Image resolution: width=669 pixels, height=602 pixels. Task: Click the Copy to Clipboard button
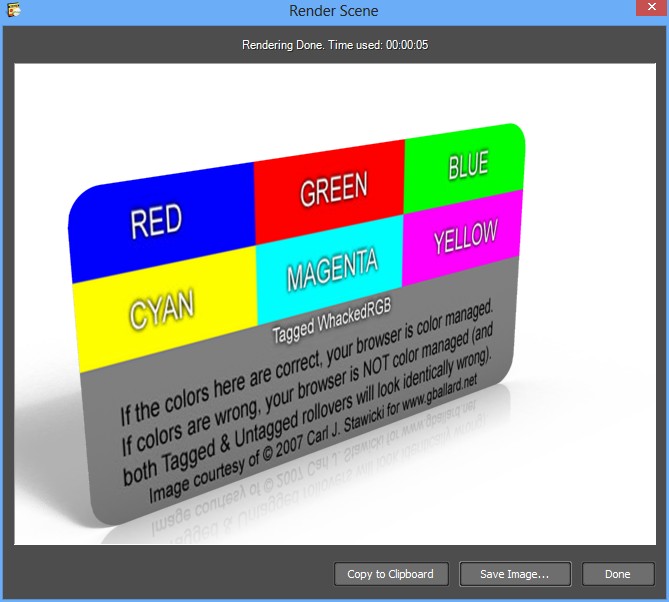point(391,574)
